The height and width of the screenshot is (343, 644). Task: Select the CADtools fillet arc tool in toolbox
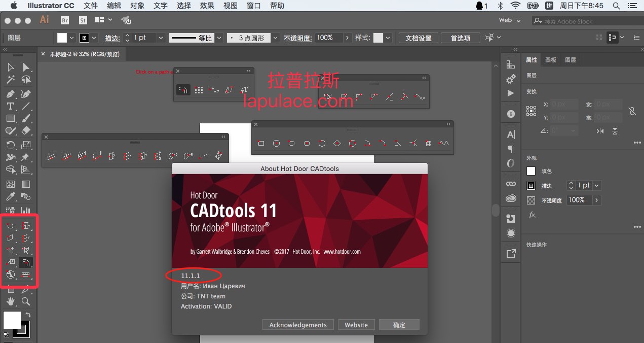pyautogui.click(x=26, y=262)
